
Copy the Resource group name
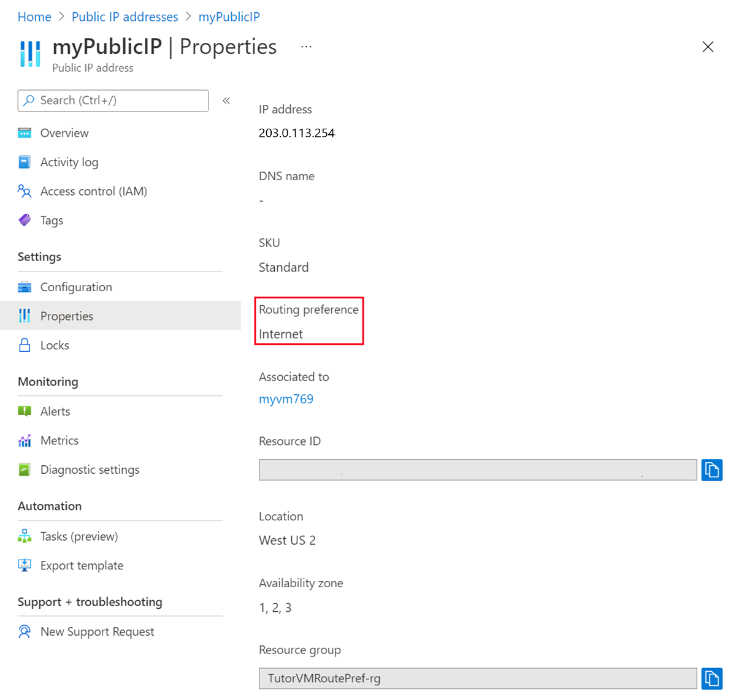coord(711,679)
